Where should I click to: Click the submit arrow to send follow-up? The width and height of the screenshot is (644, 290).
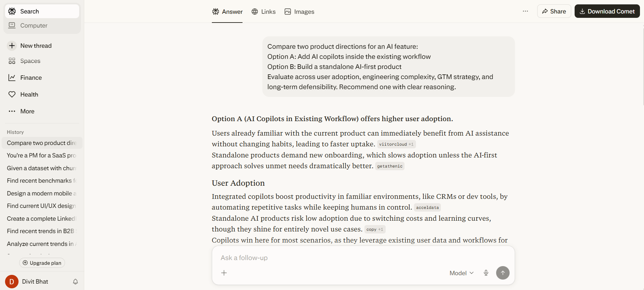tap(503, 273)
